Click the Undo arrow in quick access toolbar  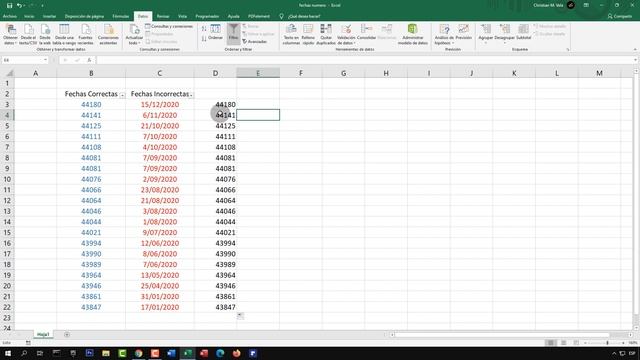coord(19,5)
